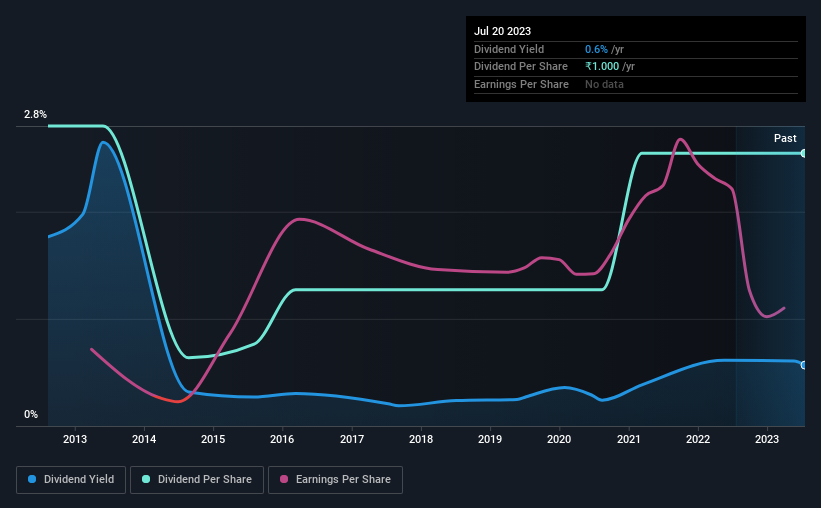Click the 0% y-axis label
Image resolution: width=821 pixels, height=508 pixels.
pos(31,414)
